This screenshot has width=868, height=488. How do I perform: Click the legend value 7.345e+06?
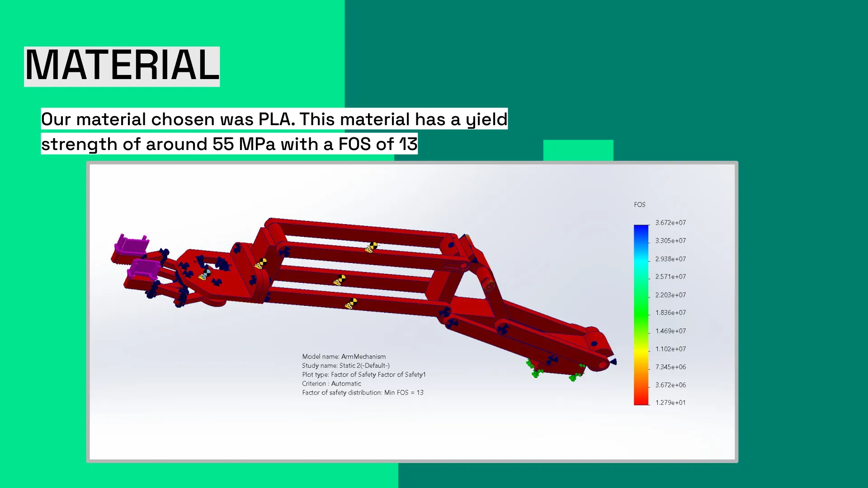pos(670,367)
